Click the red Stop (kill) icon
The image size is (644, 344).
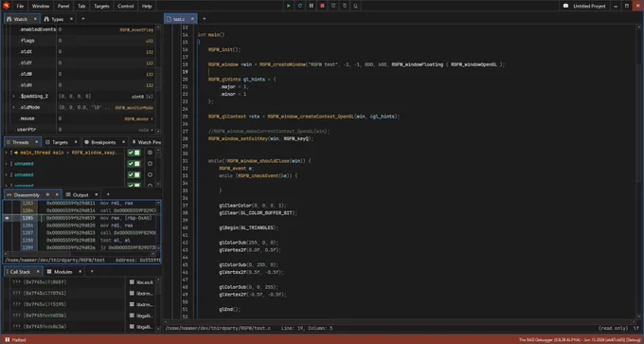[322, 7]
